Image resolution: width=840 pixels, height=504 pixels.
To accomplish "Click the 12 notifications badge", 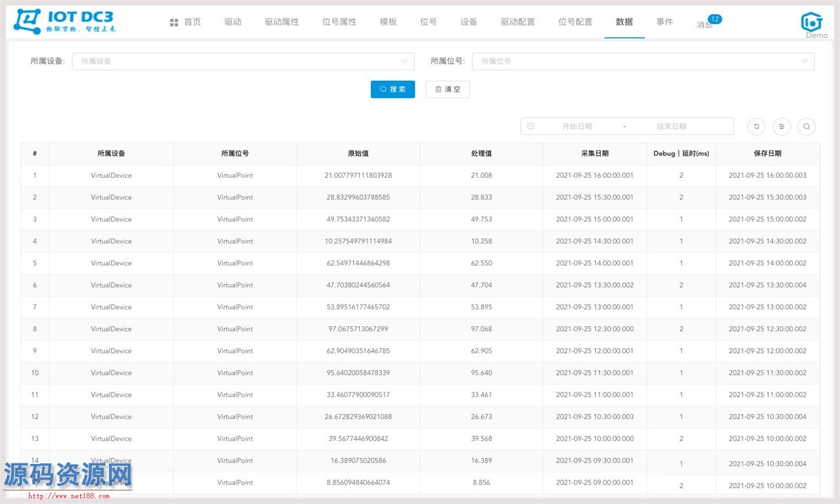I will (715, 19).
